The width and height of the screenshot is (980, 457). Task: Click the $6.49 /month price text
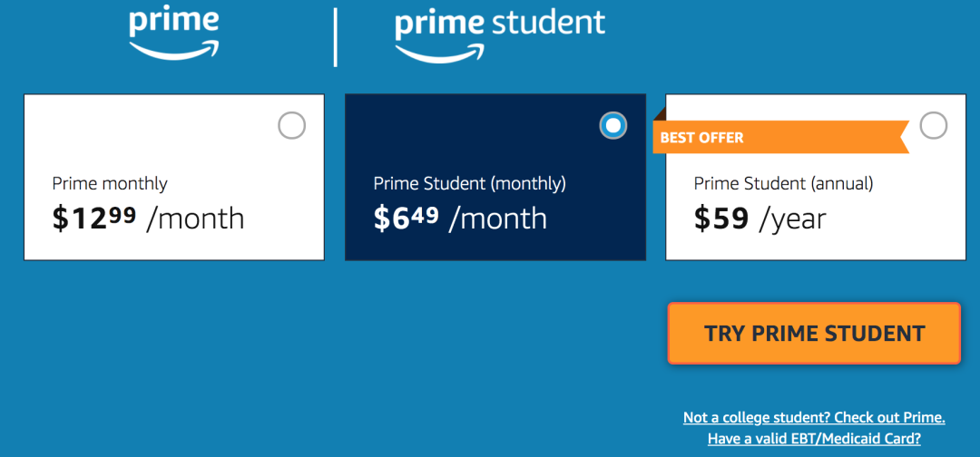click(460, 219)
